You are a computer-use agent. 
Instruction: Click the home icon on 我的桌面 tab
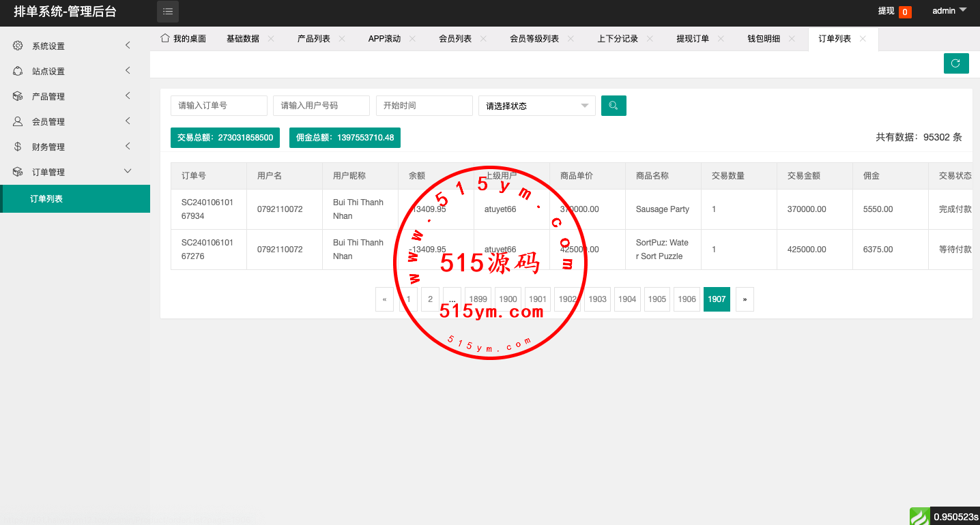[164, 38]
